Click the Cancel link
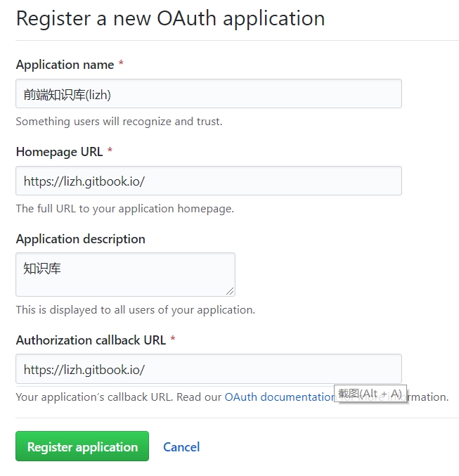459x476 pixels. [181, 447]
